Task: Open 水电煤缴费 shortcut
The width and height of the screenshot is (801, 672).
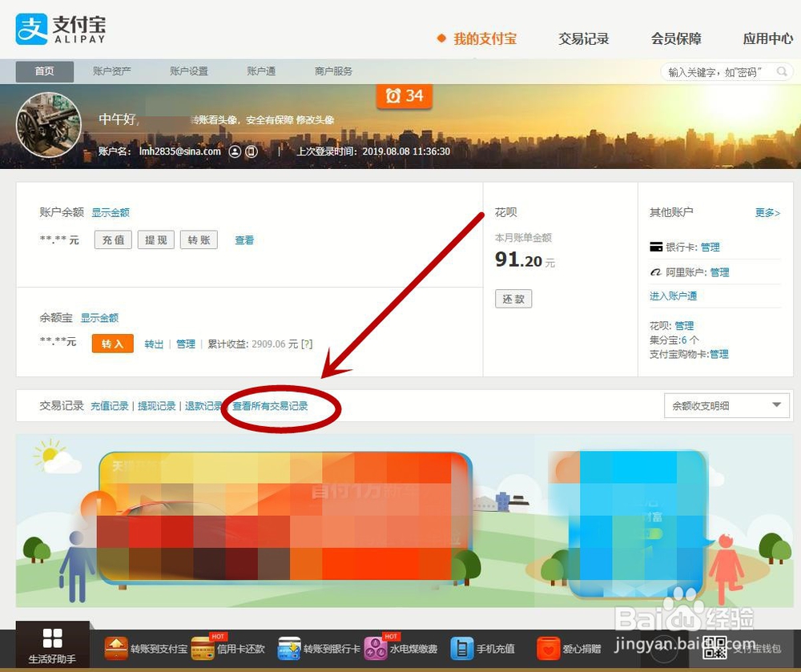Action: tap(400, 649)
